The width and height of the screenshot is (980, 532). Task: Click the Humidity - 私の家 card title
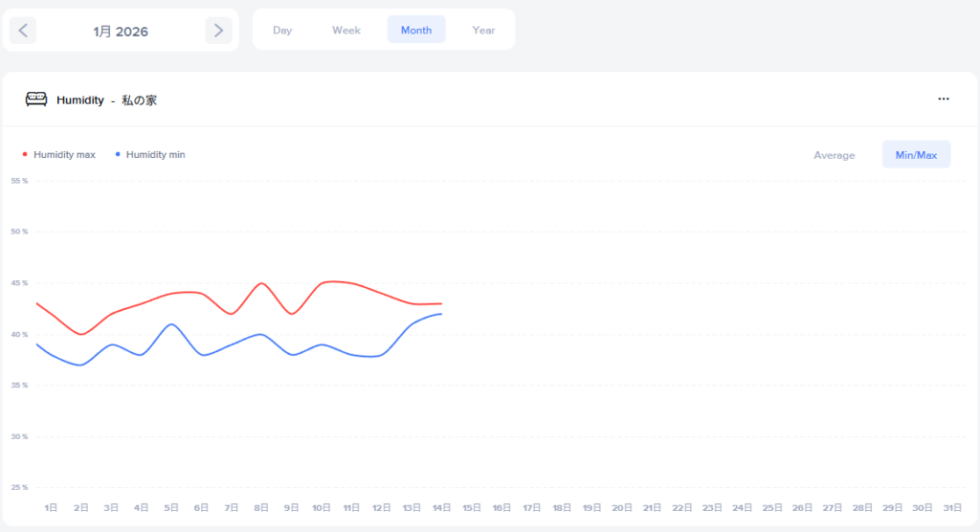[106, 100]
